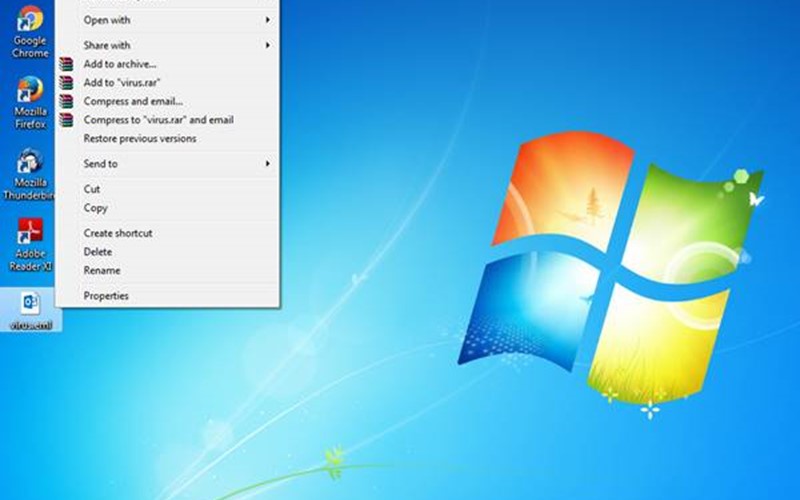Click the "Google Chrome" icon label text
This screenshot has height=500, width=800.
click(x=30, y=46)
